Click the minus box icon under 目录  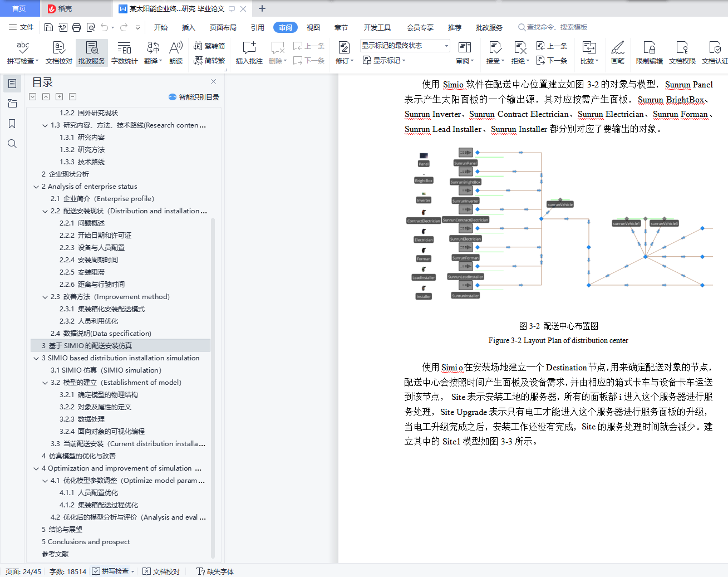coord(72,97)
